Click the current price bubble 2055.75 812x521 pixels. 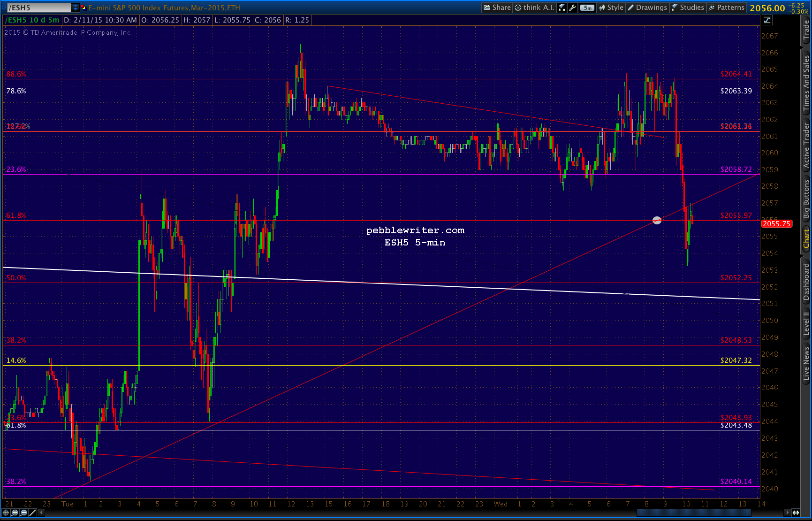[777, 224]
